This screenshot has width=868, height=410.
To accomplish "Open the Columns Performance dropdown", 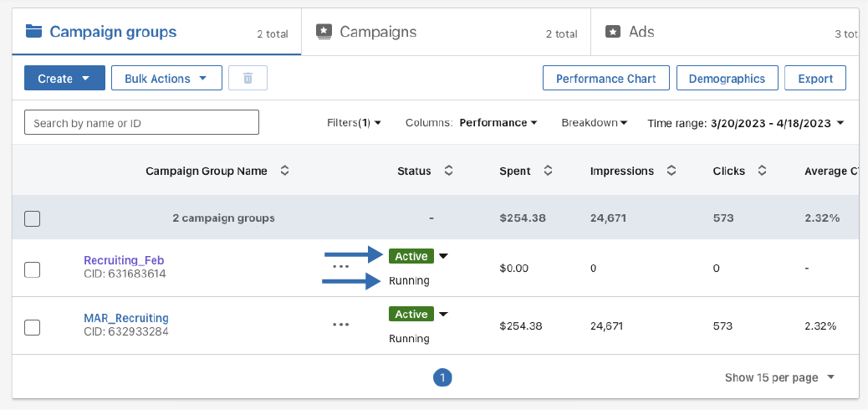I will pyautogui.click(x=498, y=123).
